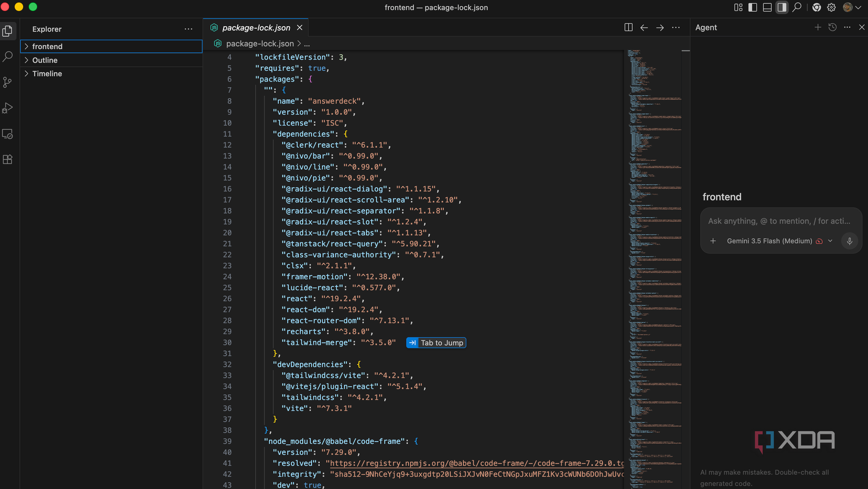Screen dimensions: 868x489
Task: Click the "vite" devDependency line
Action: pos(317,409)
